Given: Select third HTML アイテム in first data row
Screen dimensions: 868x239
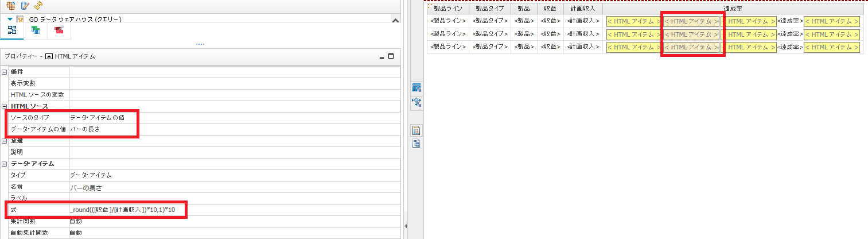Looking at the screenshot, I should 749,21.
